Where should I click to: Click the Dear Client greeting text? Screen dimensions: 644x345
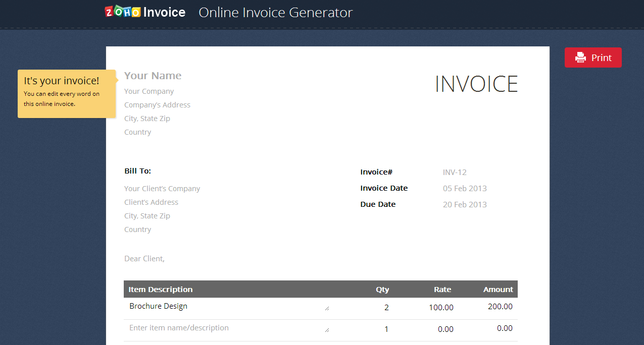point(144,259)
